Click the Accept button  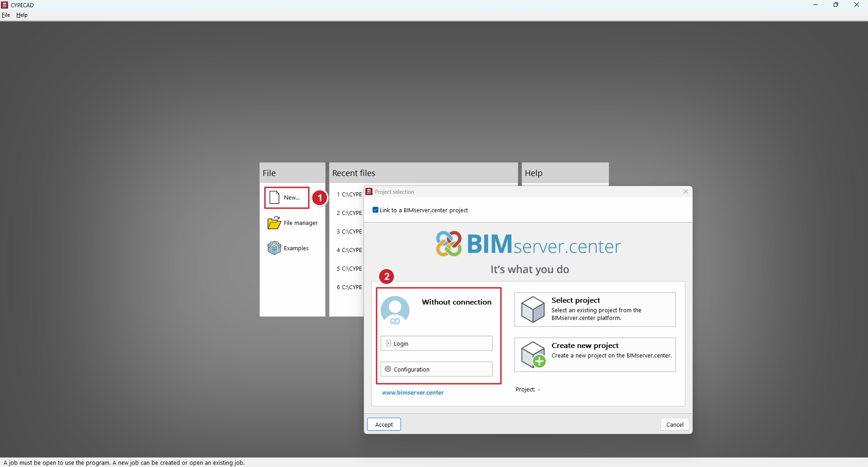pyautogui.click(x=384, y=424)
